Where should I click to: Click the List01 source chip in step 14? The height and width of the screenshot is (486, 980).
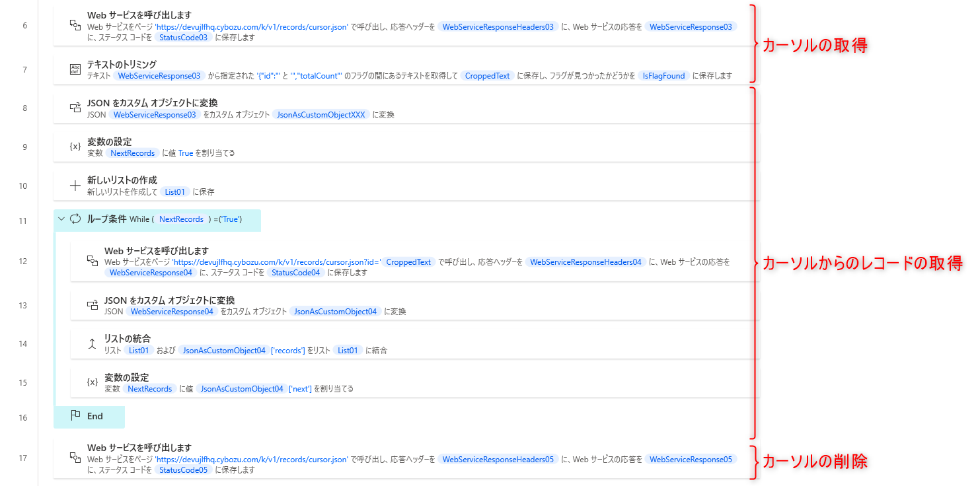click(x=139, y=351)
